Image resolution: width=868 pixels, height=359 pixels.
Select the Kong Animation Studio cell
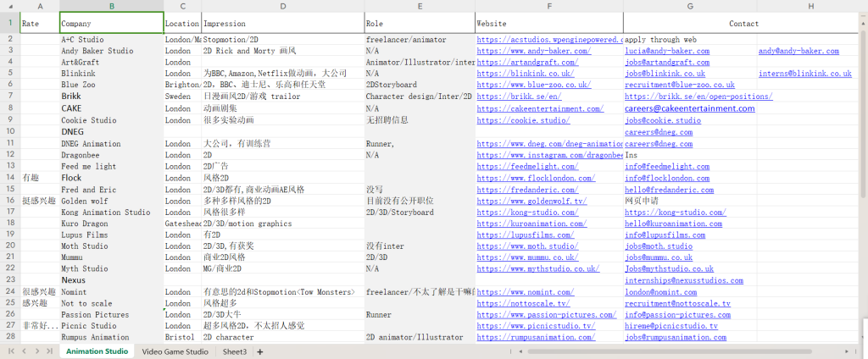click(111, 212)
